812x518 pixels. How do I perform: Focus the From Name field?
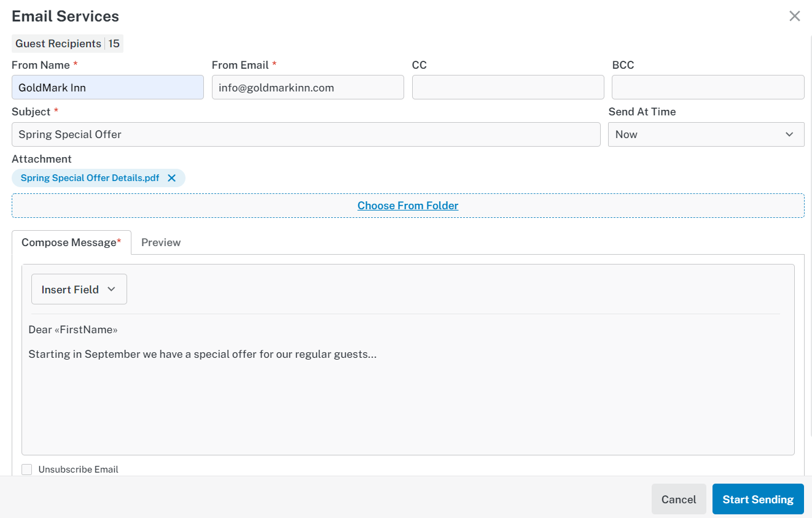pyautogui.click(x=107, y=87)
